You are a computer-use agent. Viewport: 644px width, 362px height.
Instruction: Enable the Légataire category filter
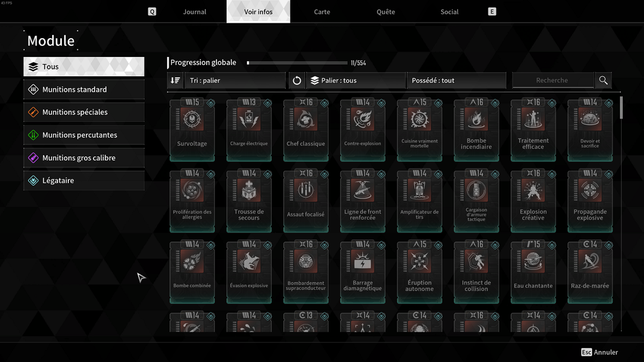(x=84, y=180)
